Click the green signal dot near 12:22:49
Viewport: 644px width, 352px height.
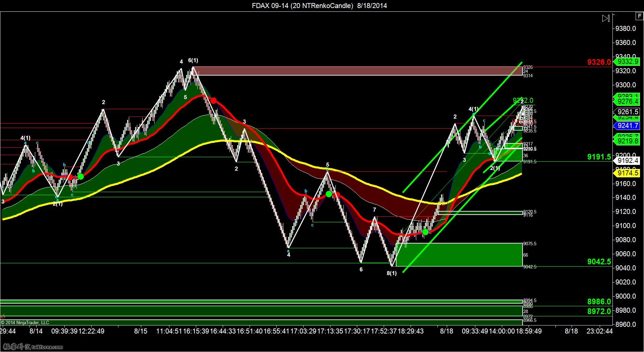pos(80,177)
